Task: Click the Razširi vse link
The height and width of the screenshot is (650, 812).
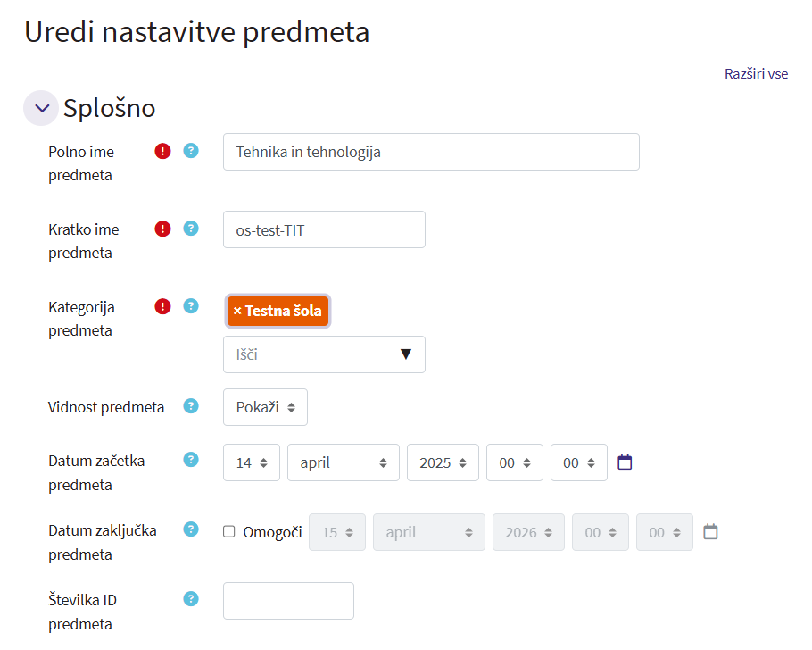Action: (x=756, y=73)
